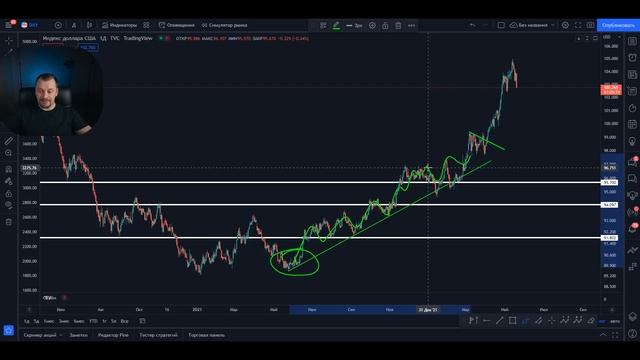This screenshot has width=640, height=360.
Task: Delete the selected drawing with trash icon
Action: [x=398, y=25]
